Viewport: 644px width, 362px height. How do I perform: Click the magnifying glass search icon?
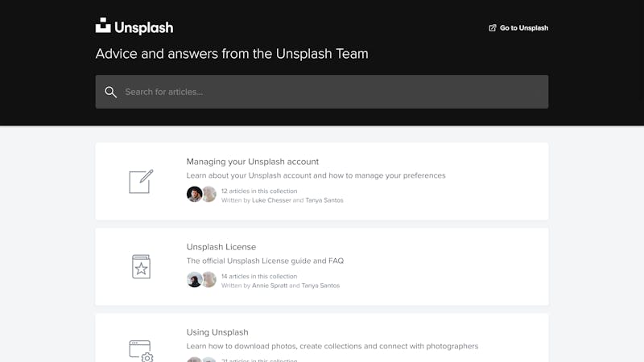coord(110,92)
